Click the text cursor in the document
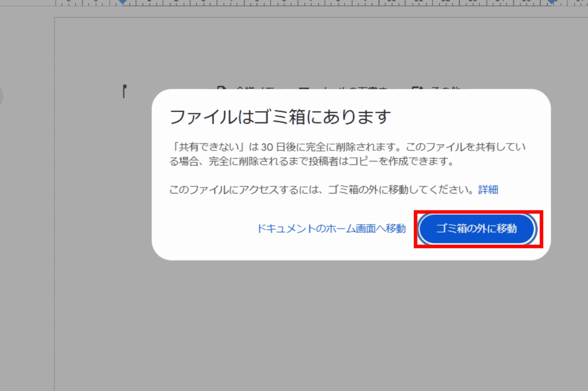 (124, 91)
